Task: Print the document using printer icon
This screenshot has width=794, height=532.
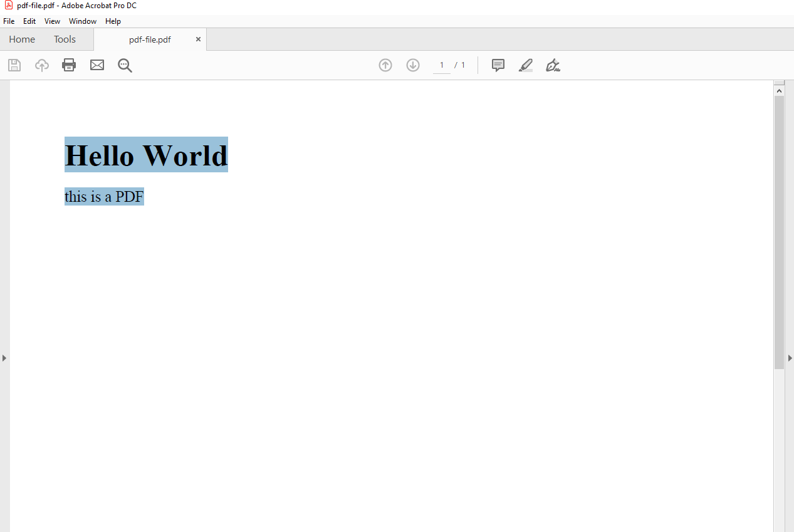Action: [x=69, y=65]
